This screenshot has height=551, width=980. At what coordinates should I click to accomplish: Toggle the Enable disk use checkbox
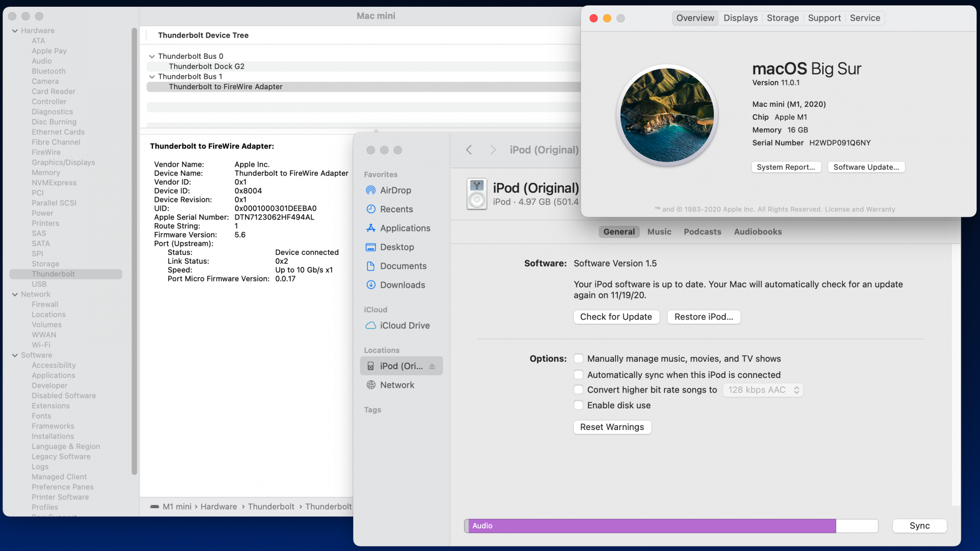click(x=579, y=405)
